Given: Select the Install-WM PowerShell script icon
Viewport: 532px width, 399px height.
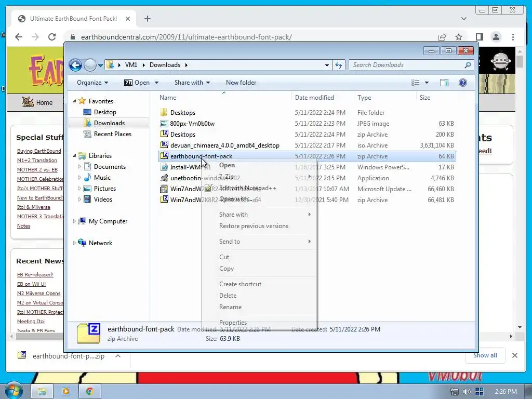Looking at the screenshot, I should (x=164, y=167).
